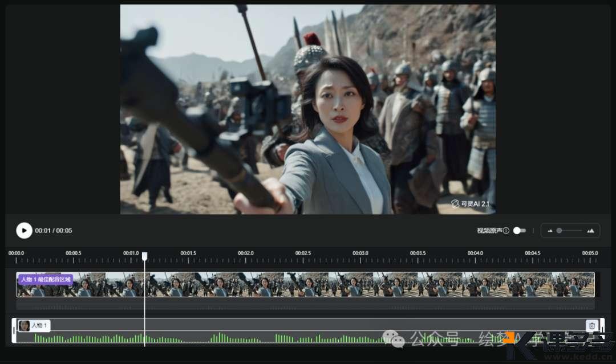
Task: Click the 人物 1 avatar on the audio track
Action: coord(25,325)
